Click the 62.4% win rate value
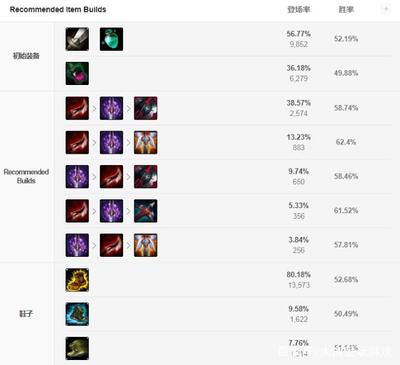 pyautogui.click(x=346, y=142)
